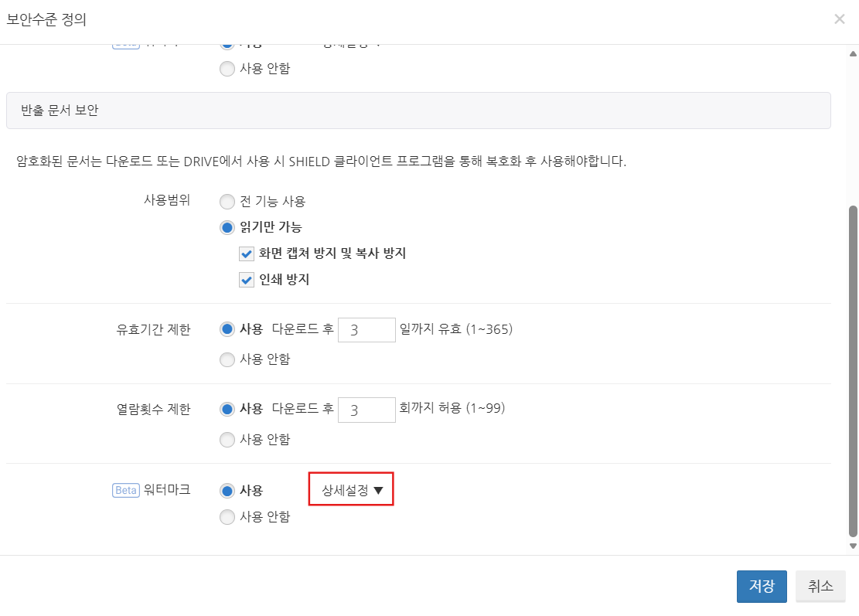Select 사용 안함 under 유효기간 제한
The height and width of the screenshot is (616, 859).
coord(227,359)
